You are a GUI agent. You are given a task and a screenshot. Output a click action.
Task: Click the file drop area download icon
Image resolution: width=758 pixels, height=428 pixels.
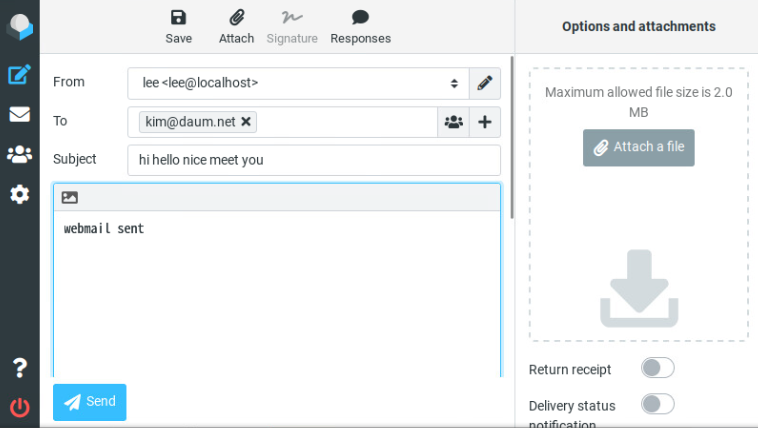pos(639,289)
